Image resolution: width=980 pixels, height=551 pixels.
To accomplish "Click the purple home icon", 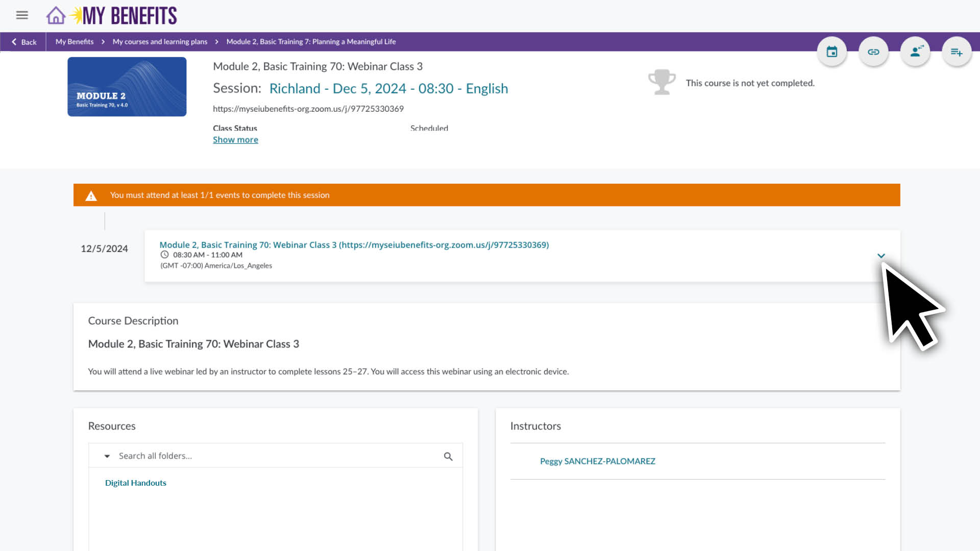I will [56, 15].
